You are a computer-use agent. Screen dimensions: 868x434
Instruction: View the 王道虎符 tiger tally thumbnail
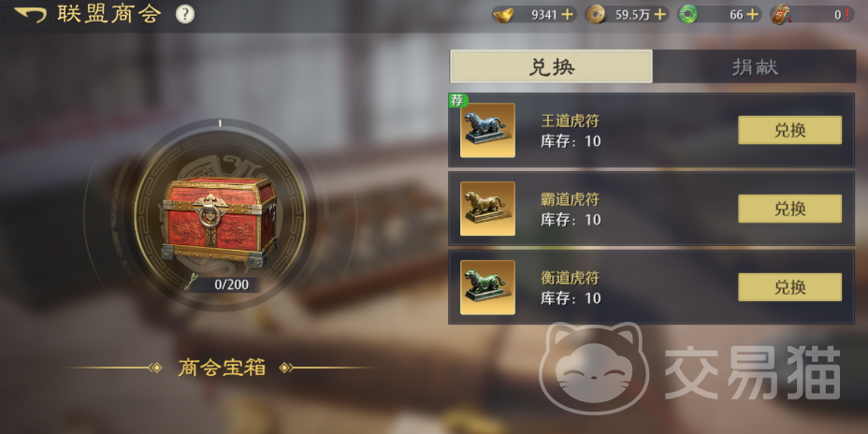coord(487,130)
